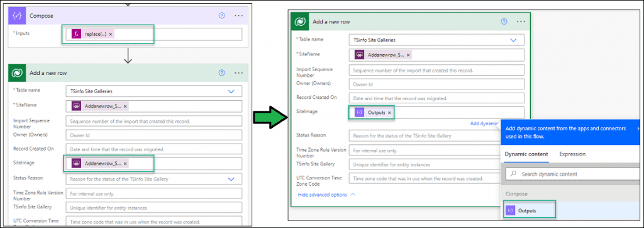Click the Dataverse icon of left Add a new row
Screen dimensions: 644x228
(17, 73)
